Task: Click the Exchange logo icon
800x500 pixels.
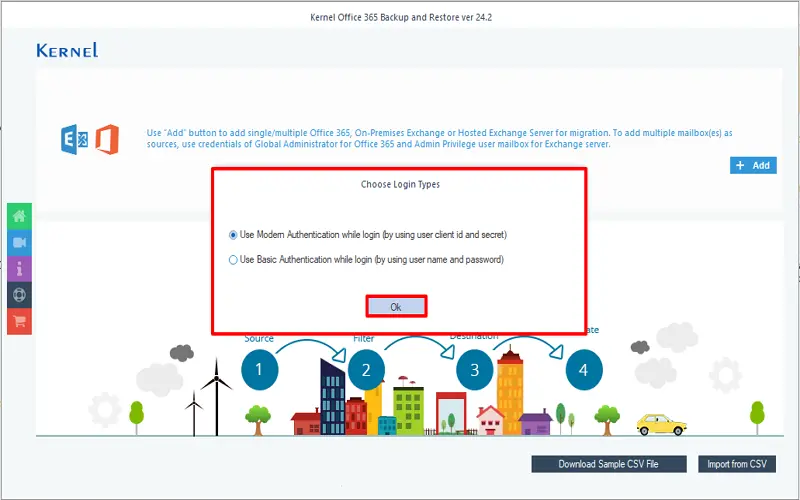Action: (74, 139)
